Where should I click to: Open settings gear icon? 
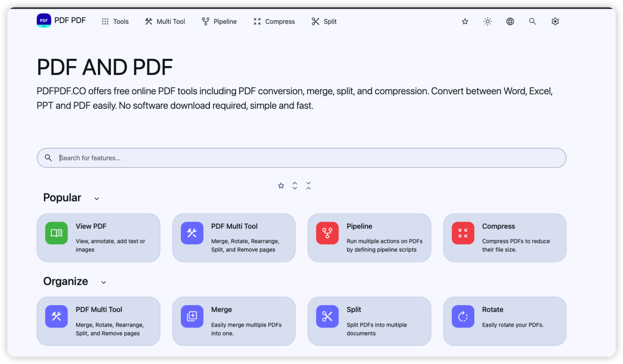click(555, 21)
